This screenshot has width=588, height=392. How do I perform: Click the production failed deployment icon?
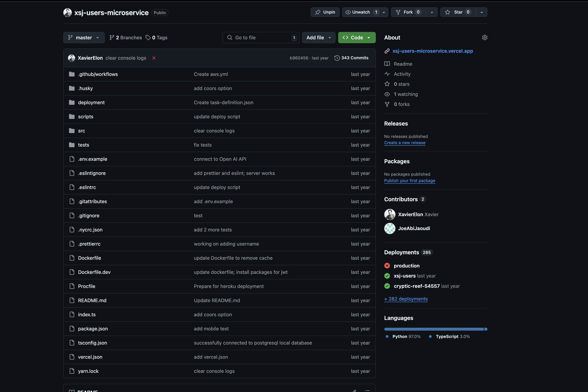coord(387,266)
